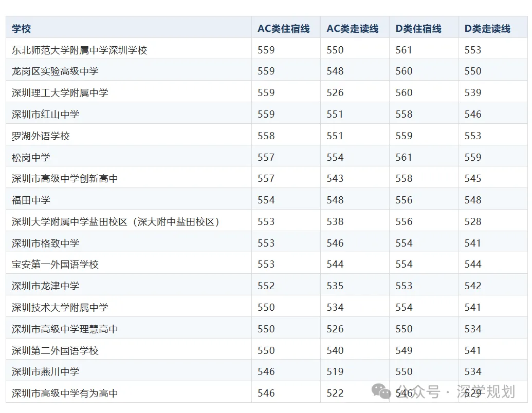Click AC住宿线 546 for 深圳市高级中学有为高中

(x=266, y=393)
